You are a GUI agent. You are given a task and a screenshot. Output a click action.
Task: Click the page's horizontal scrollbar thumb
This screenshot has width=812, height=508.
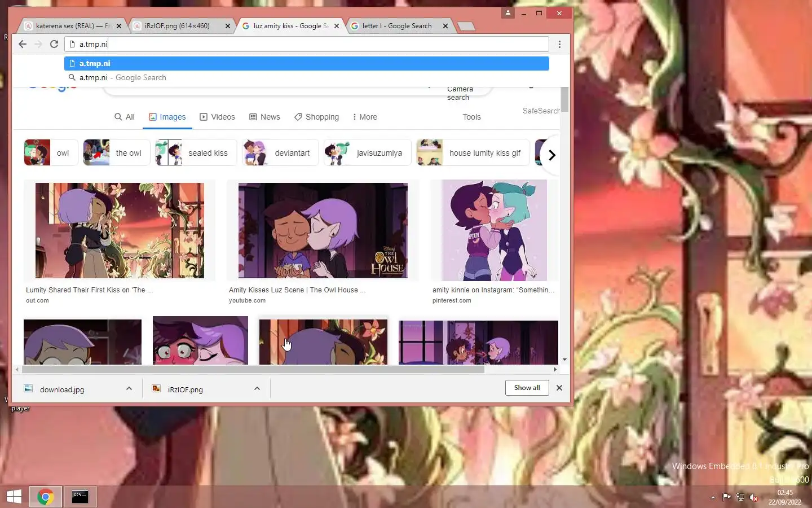coord(253,369)
